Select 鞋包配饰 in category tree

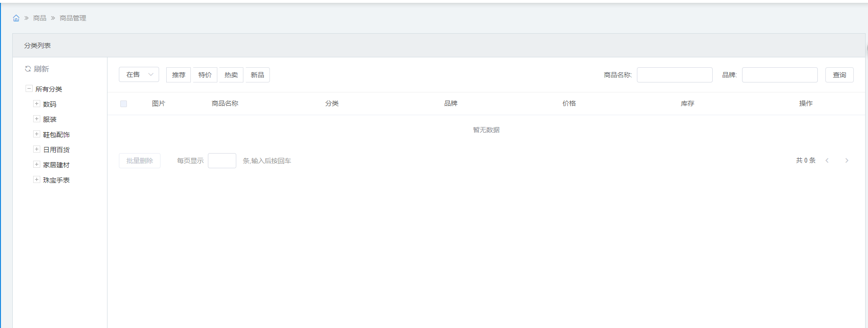pos(56,135)
